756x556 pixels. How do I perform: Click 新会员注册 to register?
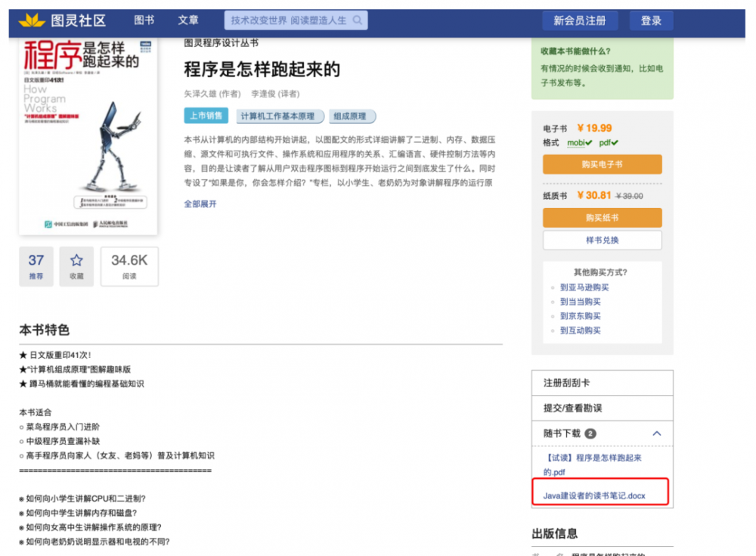tap(580, 20)
